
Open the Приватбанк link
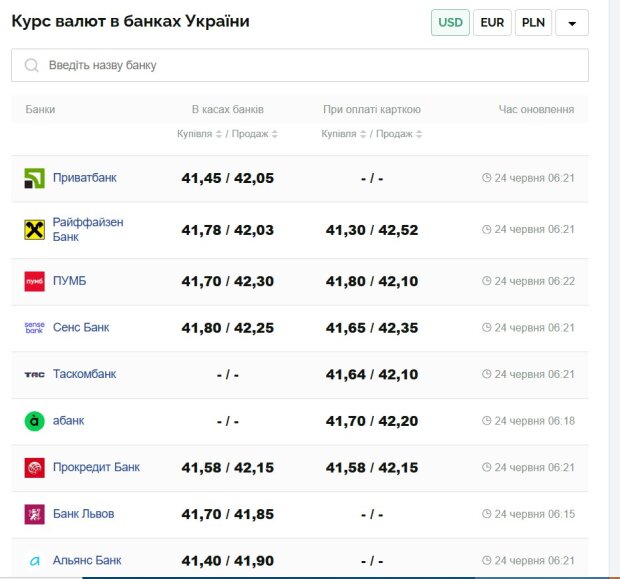click(x=84, y=178)
